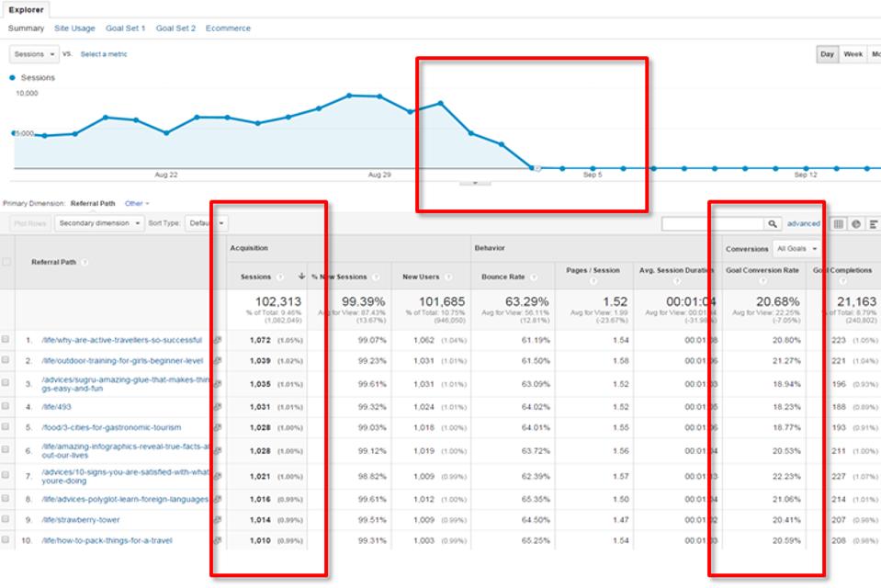Expand the Secondary dimension dropdown
The height and width of the screenshot is (588, 881).
(99, 223)
